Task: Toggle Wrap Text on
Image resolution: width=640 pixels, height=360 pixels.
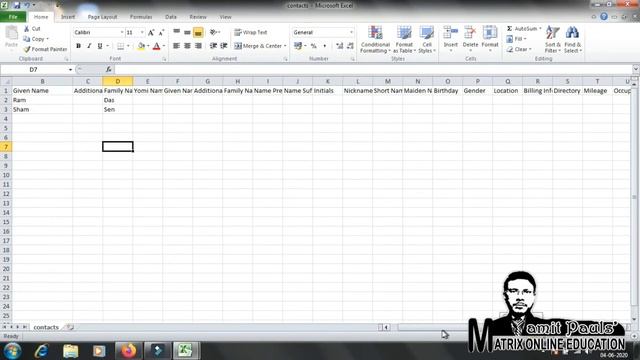Action: pos(251,32)
